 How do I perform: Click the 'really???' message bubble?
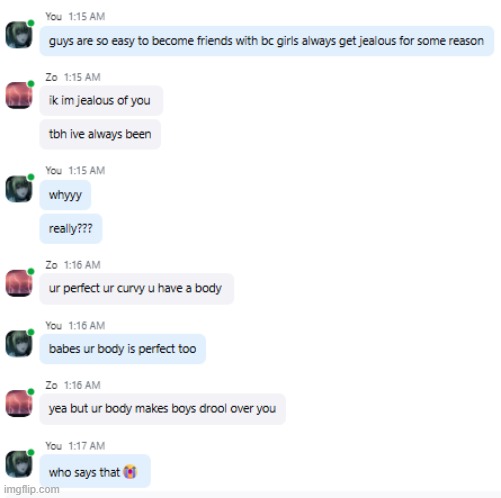pyautogui.click(x=71, y=229)
